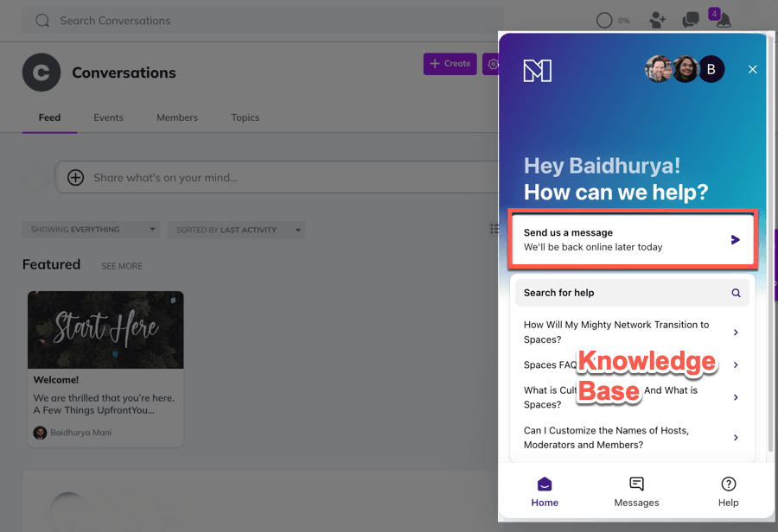Click the plus icon in share box

(x=76, y=178)
